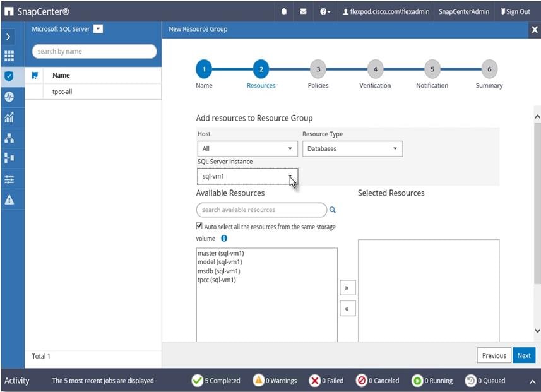Go to wizard step 2 Resources
Viewport: 541px width, 392px height.
click(x=261, y=69)
